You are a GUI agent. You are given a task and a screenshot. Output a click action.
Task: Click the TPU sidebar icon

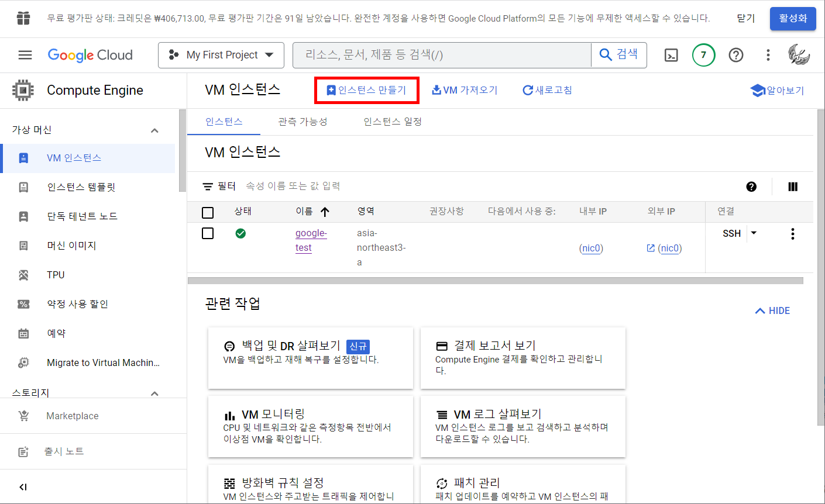point(23,275)
